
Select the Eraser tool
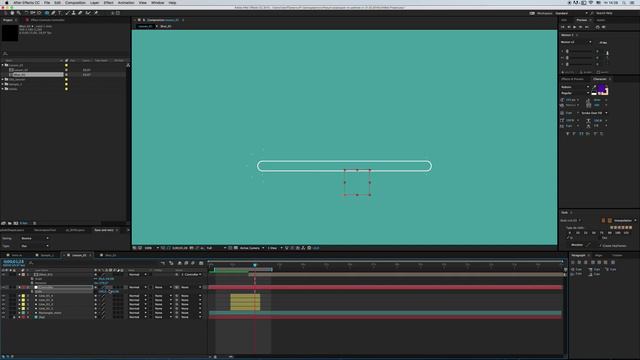click(x=80, y=13)
